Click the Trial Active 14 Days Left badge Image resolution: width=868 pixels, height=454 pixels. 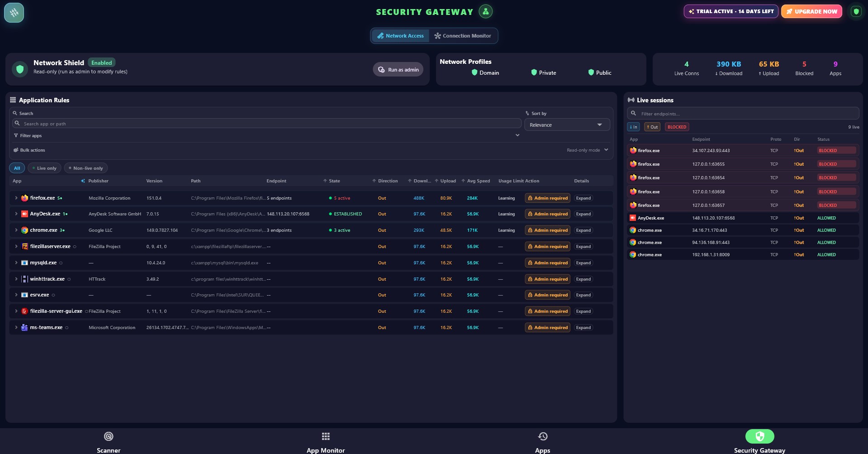(x=731, y=11)
